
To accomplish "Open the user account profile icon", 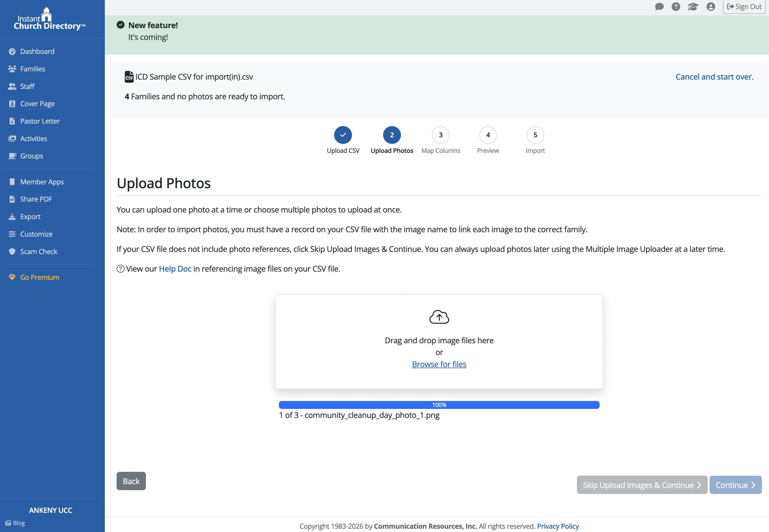I will pyautogui.click(x=711, y=7).
